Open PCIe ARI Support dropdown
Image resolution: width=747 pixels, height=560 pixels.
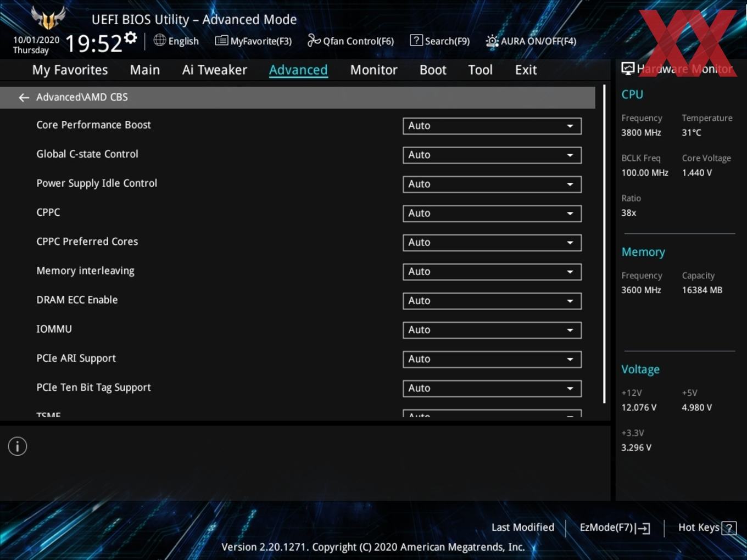coord(492,359)
